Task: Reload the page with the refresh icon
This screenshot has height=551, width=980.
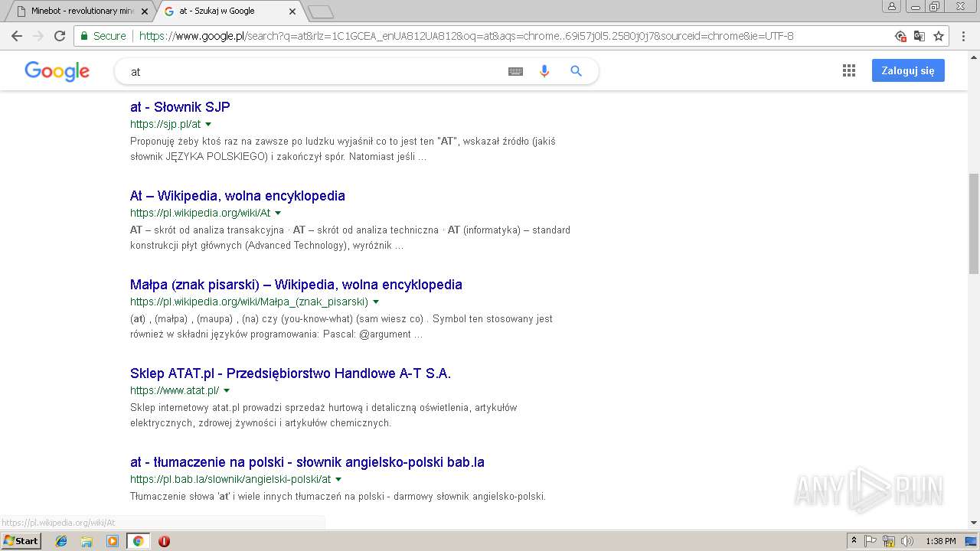Action: coord(60,36)
